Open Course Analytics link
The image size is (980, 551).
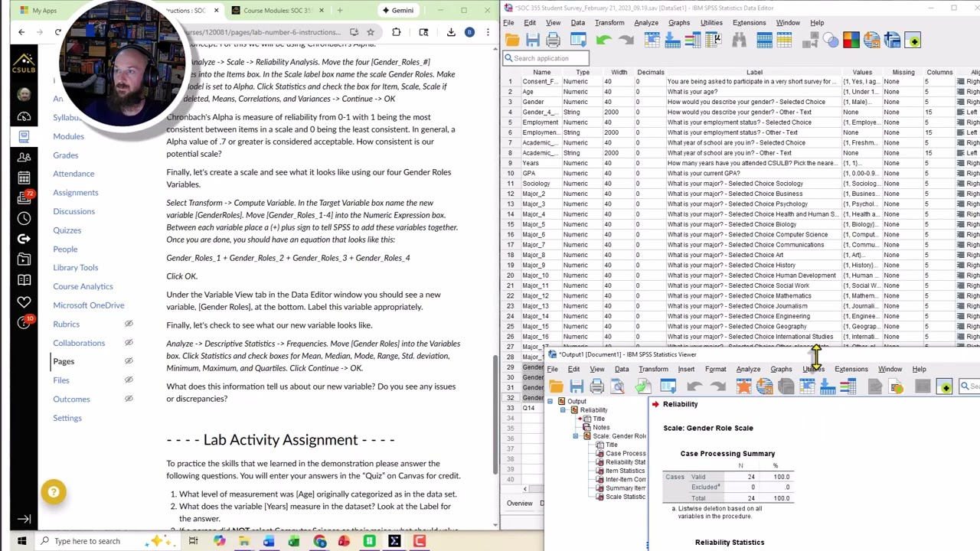(x=83, y=286)
